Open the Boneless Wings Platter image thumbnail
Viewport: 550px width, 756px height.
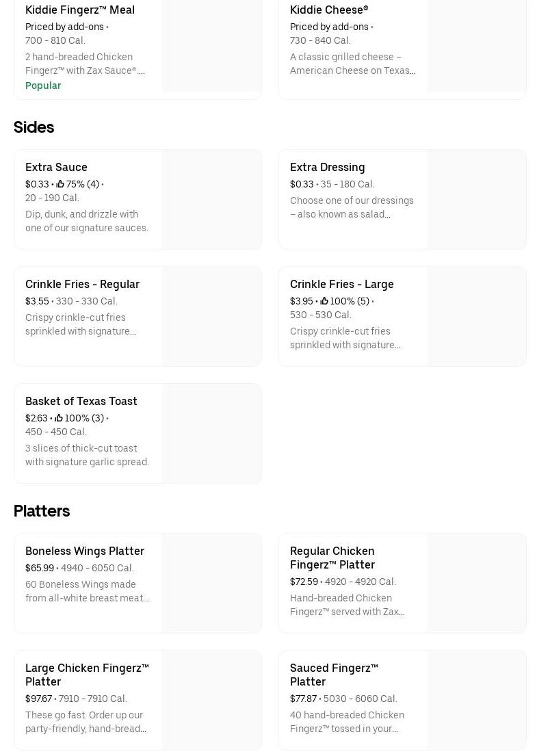tap(211, 584)
